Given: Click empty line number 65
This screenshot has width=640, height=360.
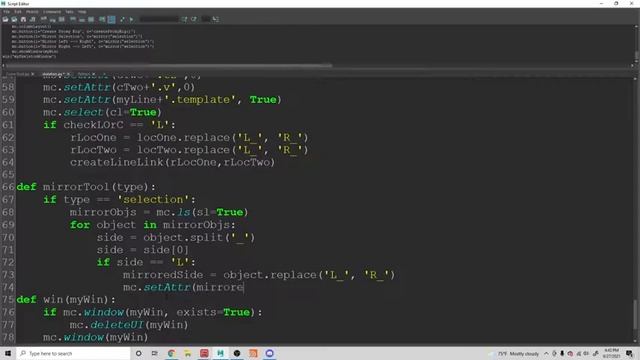Looking at the screenshot, I should pos(8,175).
